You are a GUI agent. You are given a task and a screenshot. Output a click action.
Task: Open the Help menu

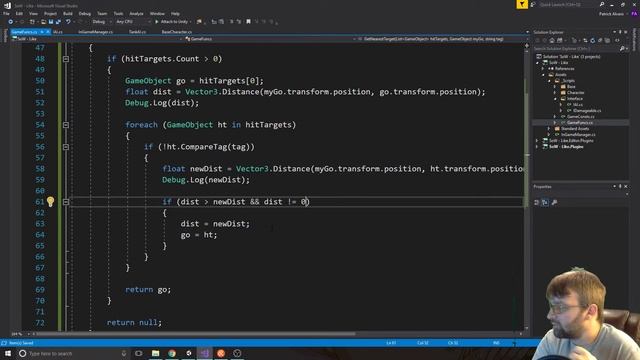tap(175, 13)
